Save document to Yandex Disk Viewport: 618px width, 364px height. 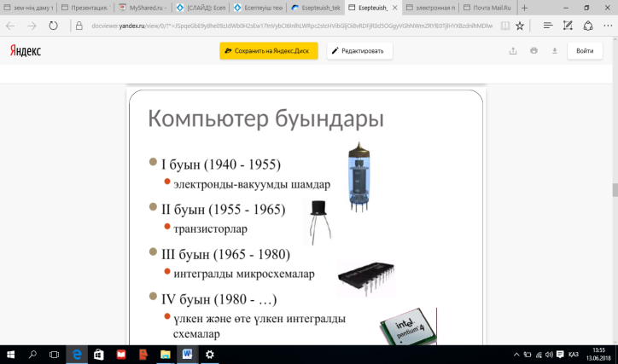coord(269,51)
